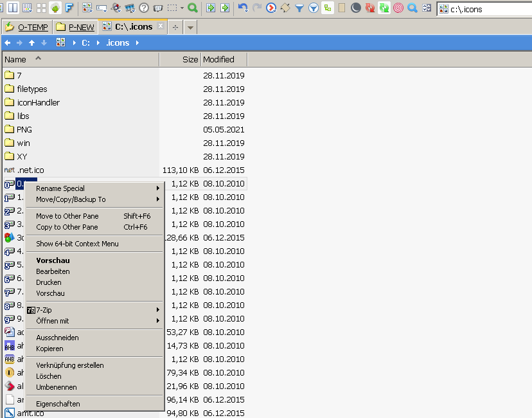Open help via the question mark icon
The height and width of the screenshot is (418, 532).
[x=144, y=8]
